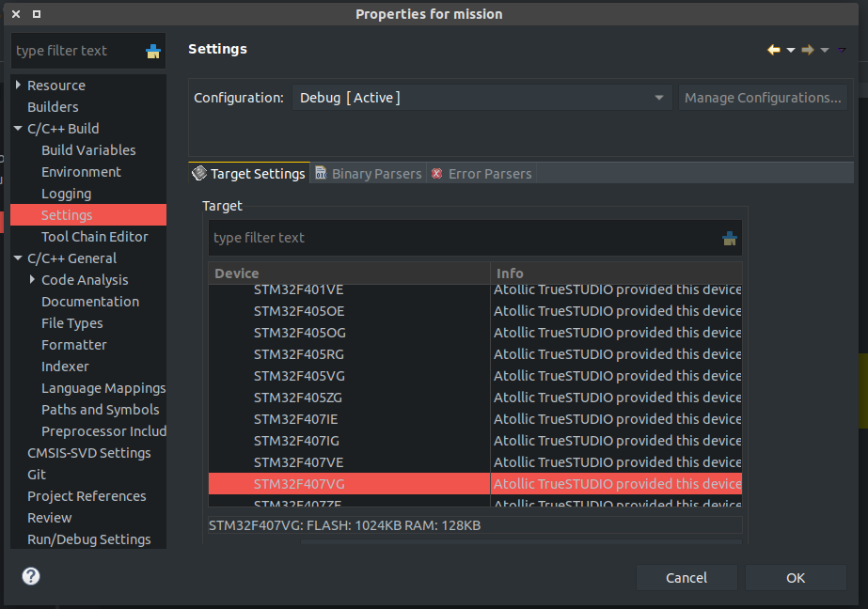Viewport: 868px width, 609px height.
Task: Confirm with the OK button
Action: 796,577
